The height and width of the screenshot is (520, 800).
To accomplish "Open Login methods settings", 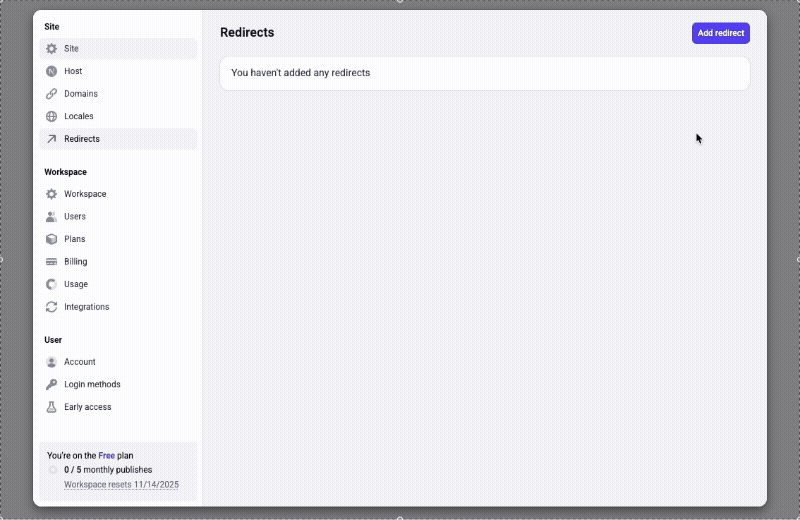I will [92, 385].
